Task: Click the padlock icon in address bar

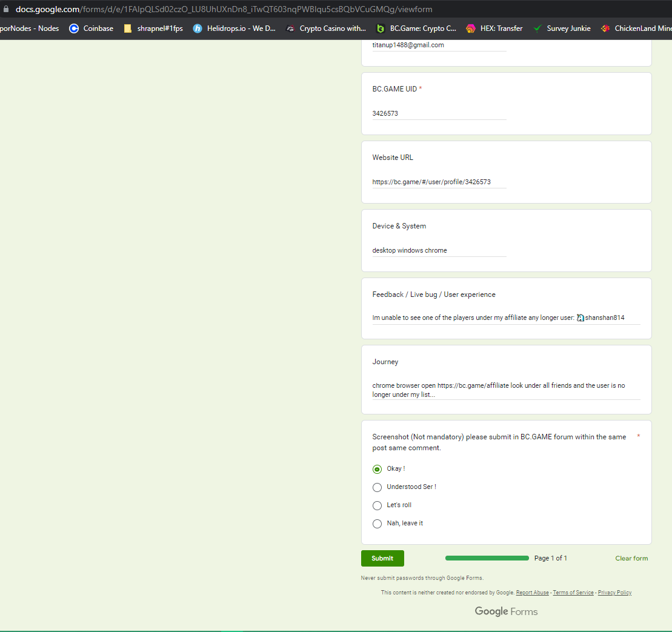Action: point(7,10)
